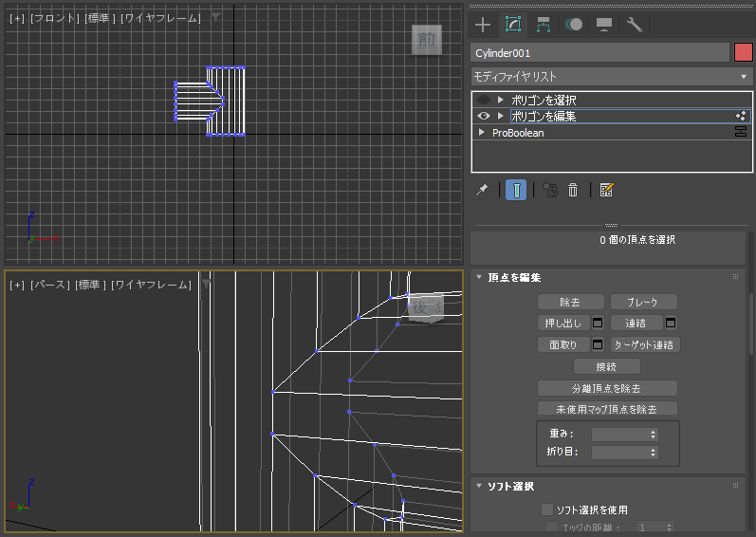Open the red object color swatch

pos(743,52)
